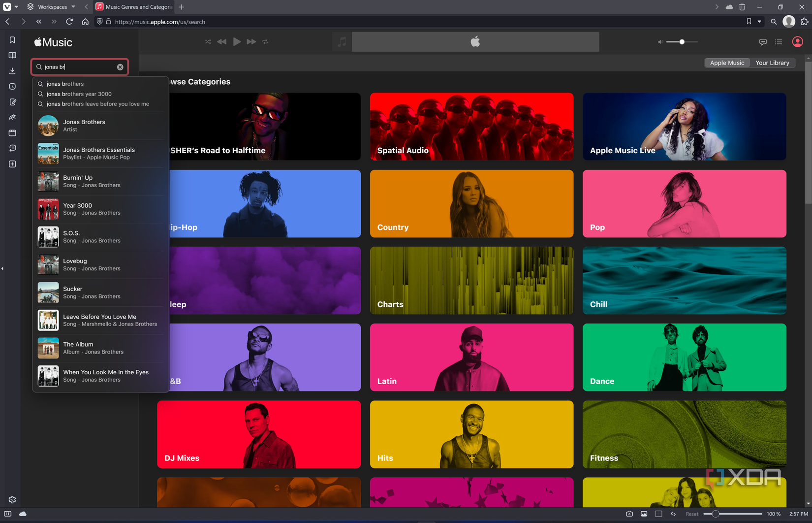The image size is (812, 523).
Task: Open Vivaldi calendar panel
Action: coord(12,133)
